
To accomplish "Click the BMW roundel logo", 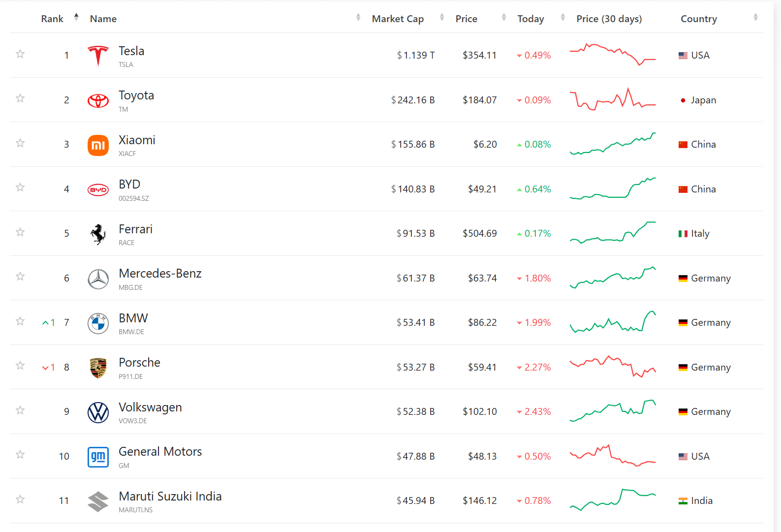I will (98, 323).
